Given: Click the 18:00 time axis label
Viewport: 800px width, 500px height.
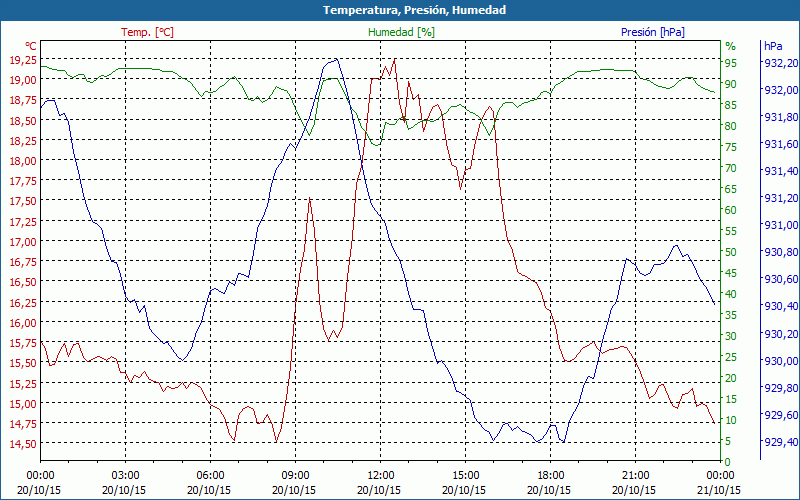Looking at the screenshot, I should click(551, 476).
